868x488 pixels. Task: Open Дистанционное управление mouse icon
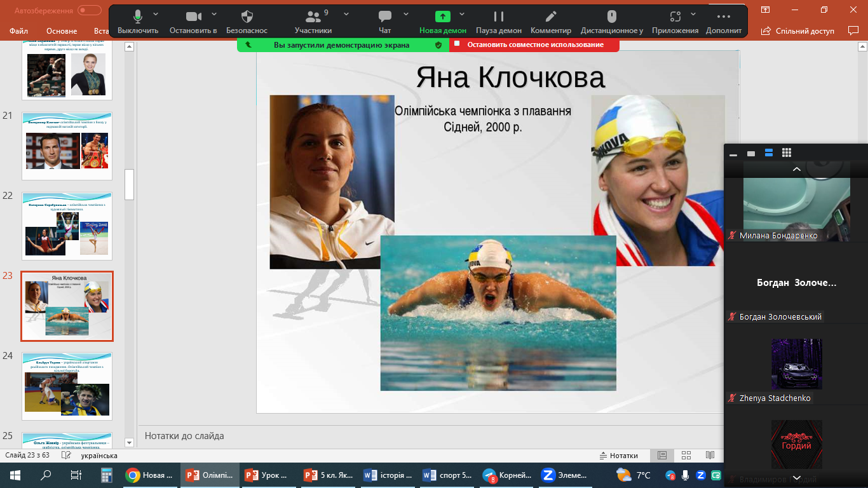click(x=612, y=22)
